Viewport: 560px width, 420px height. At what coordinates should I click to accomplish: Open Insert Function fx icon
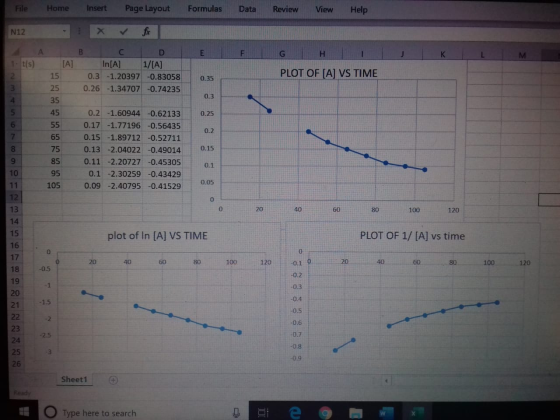[146, 32]
